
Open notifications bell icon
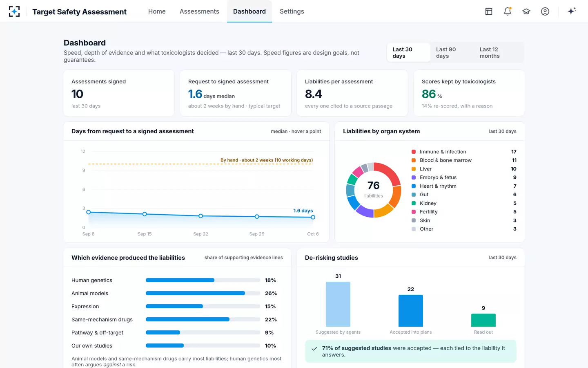pyautogui.click(x=508, y=11)
